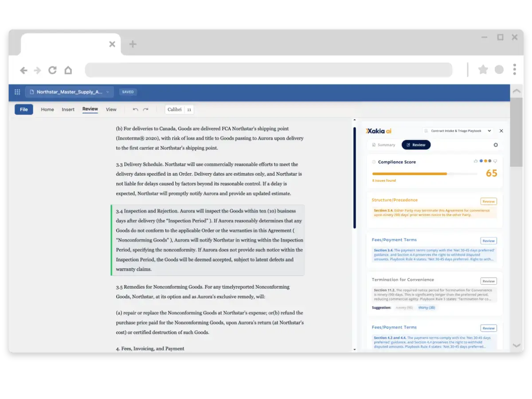This screenshot has height=399, width=532.
Task: Open the Insert menu
Action: pos(68,110)
